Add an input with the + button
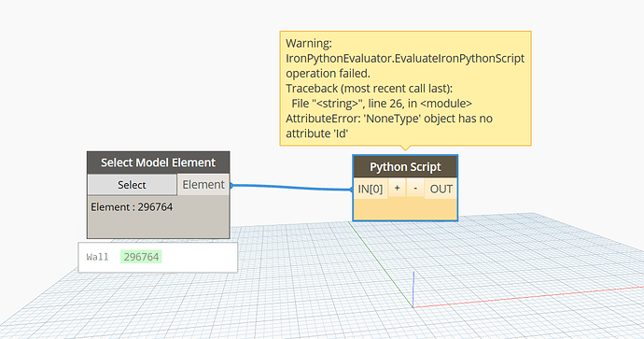 [397, 189]
